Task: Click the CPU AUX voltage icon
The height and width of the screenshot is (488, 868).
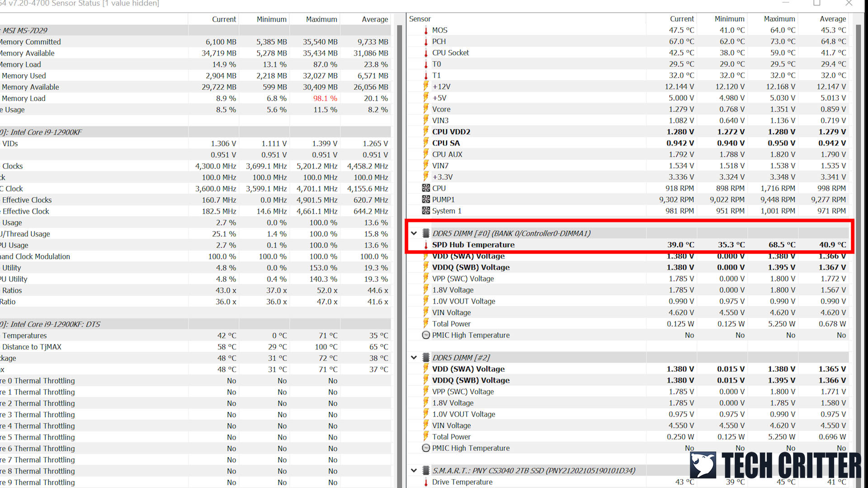Action: (x=426, y=154)
